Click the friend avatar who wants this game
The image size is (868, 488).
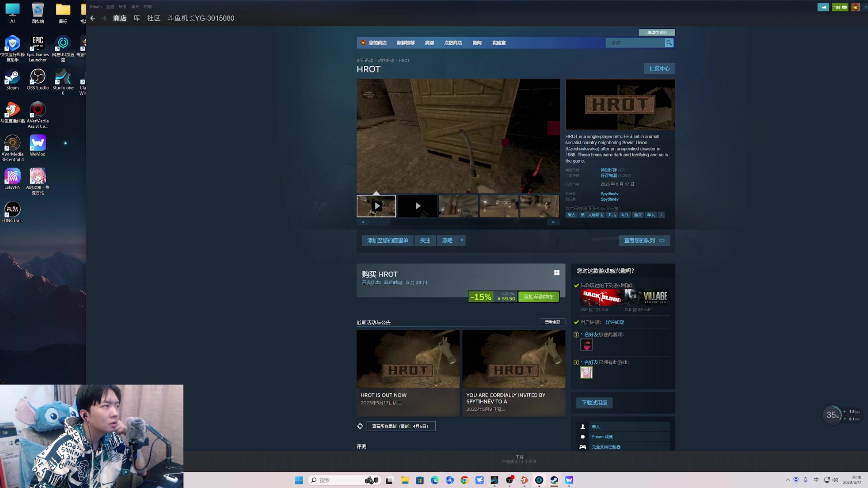(586, 345)
